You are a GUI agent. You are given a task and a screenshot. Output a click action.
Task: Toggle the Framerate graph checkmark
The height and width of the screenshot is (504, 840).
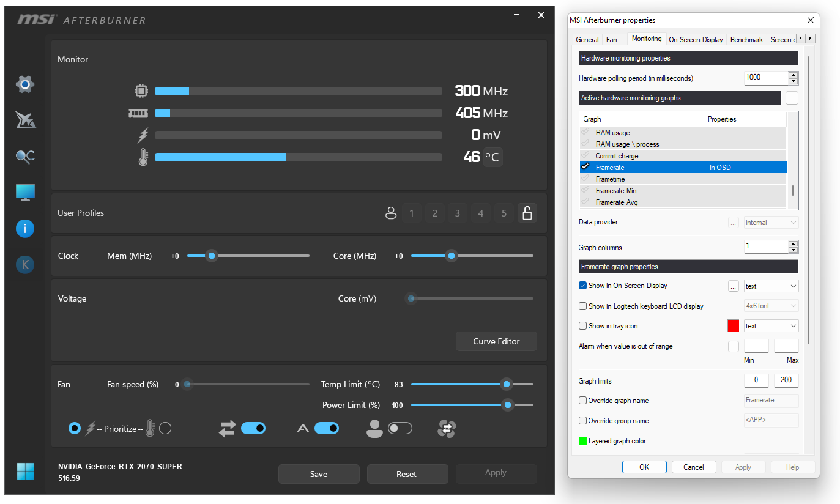[x=585, y=167]
